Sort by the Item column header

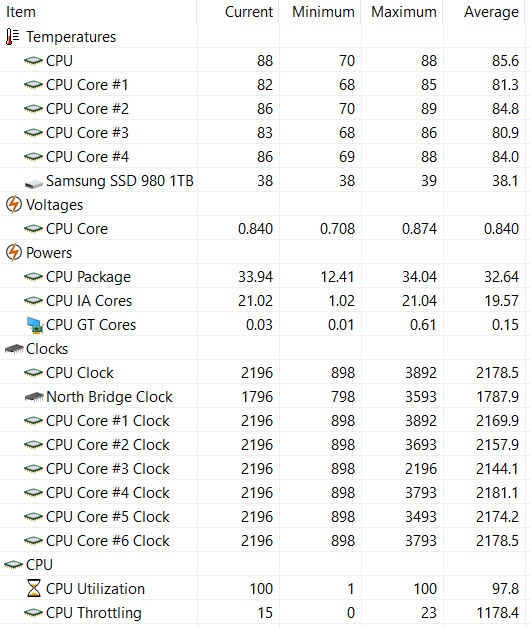pyautogui.click(x=98, y=12)
